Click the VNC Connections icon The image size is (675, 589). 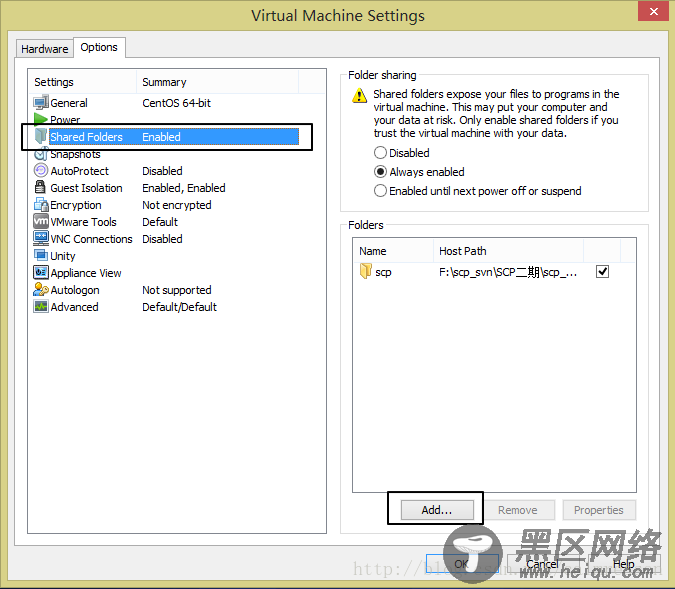pyautogui.click(x=41, y=238)
